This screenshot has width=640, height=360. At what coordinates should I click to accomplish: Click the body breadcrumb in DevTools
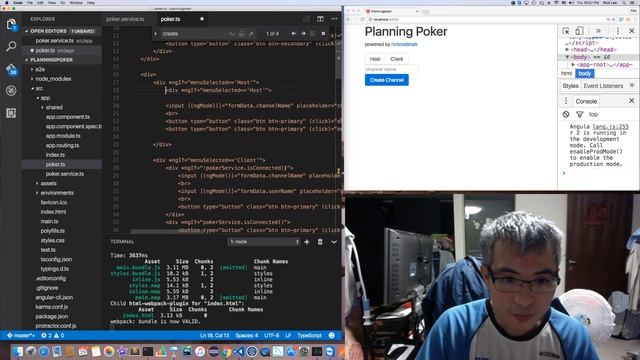coord(584,73)
